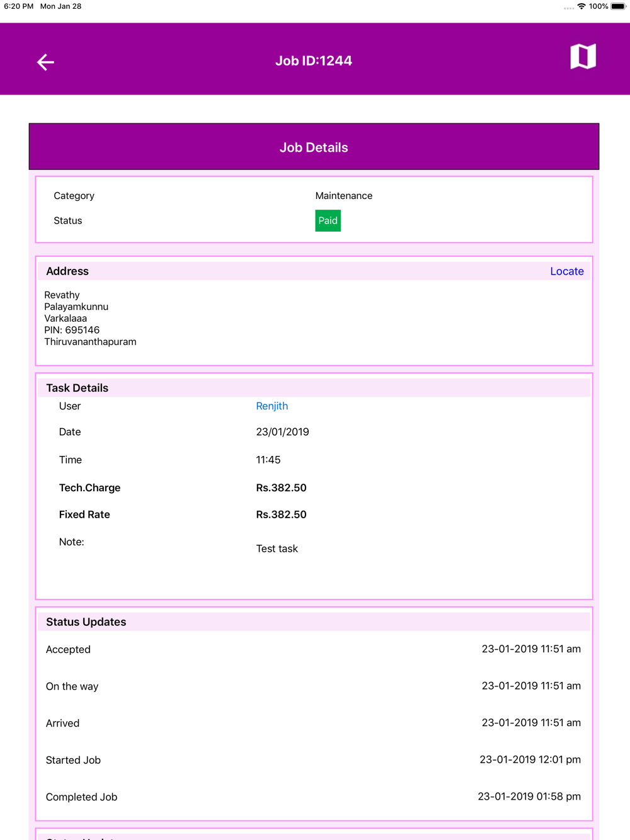The height and width of the screenshot is (840, 630).
Task: Select the Address section header
Action: click(67, 271)
